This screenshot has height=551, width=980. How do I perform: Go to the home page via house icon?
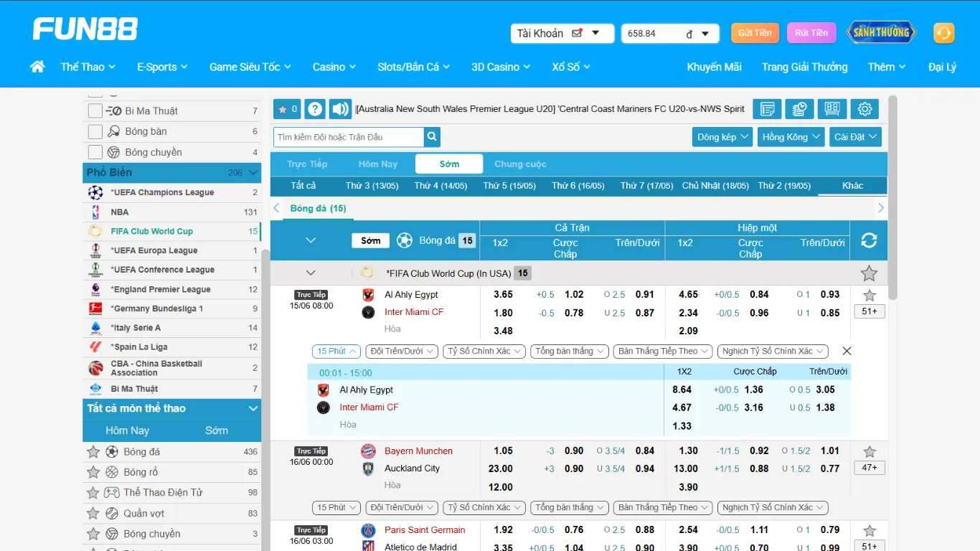(37, 67)
